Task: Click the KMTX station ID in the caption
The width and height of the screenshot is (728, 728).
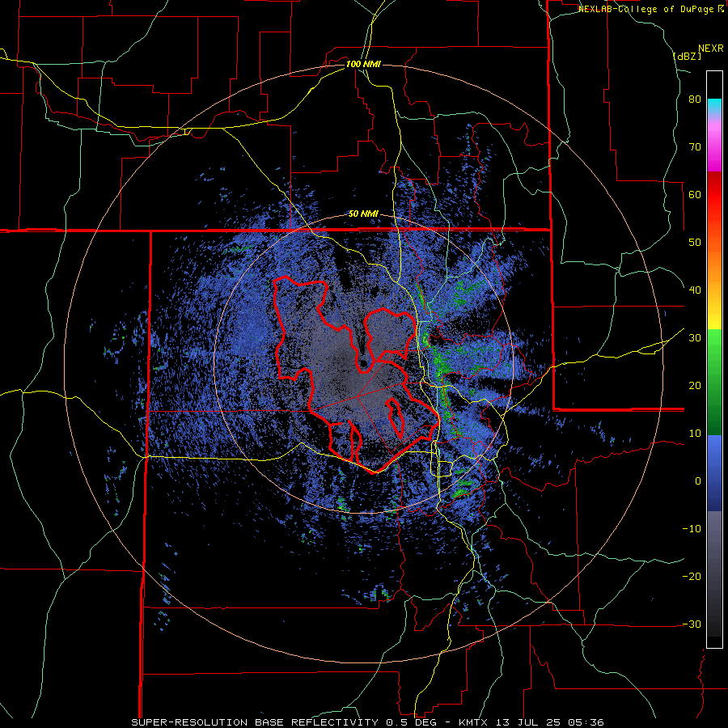Action: point(473,722)
